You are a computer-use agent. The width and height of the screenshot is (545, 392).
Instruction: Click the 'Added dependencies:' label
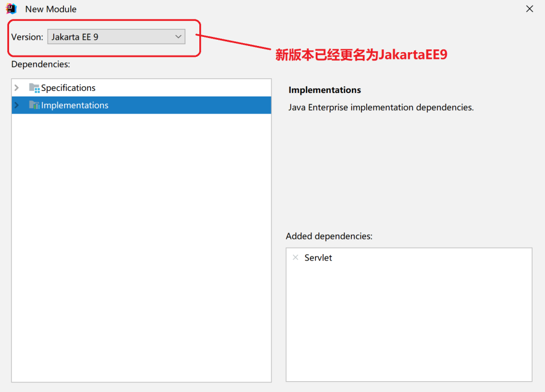pyautogui.click(x=329, y=236)
